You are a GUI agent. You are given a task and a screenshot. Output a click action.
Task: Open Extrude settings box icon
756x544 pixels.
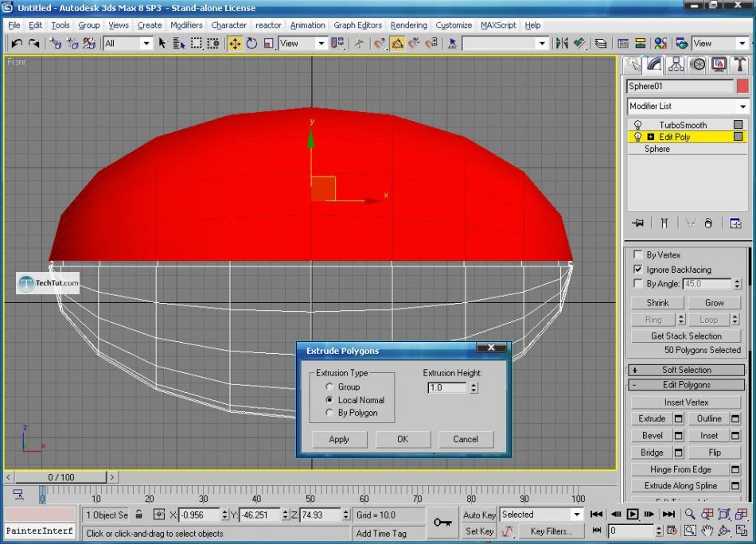(678, 418)
